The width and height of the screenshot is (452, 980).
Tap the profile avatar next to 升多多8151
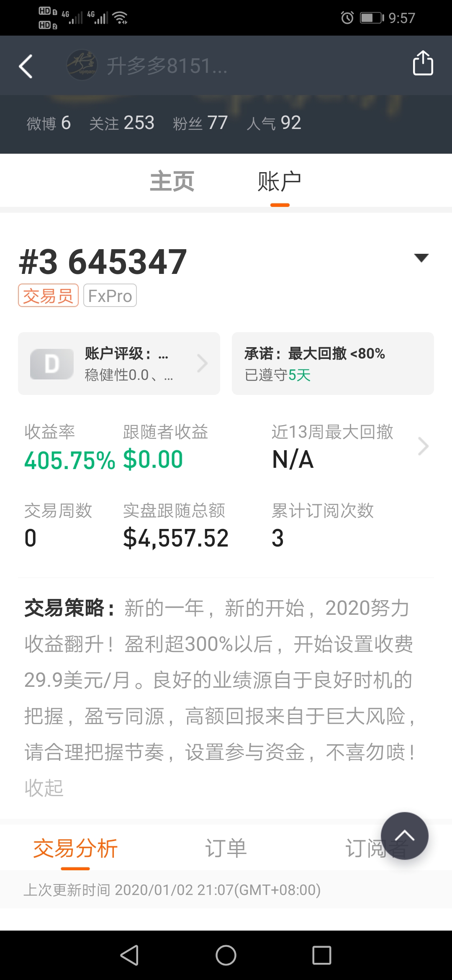pos(82,65)
